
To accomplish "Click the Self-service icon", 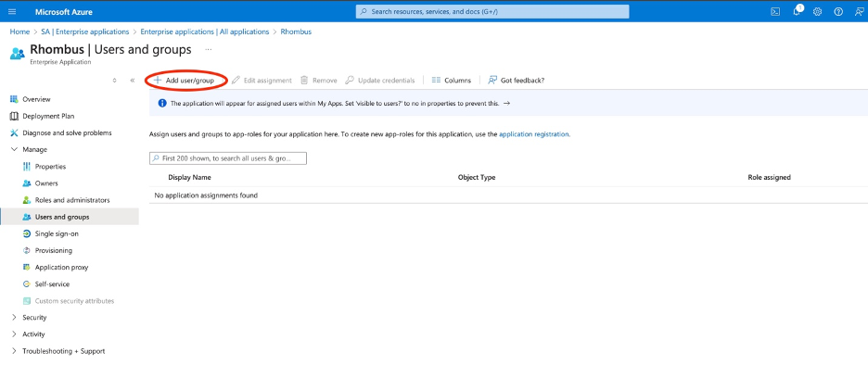I will coord(27,284).
